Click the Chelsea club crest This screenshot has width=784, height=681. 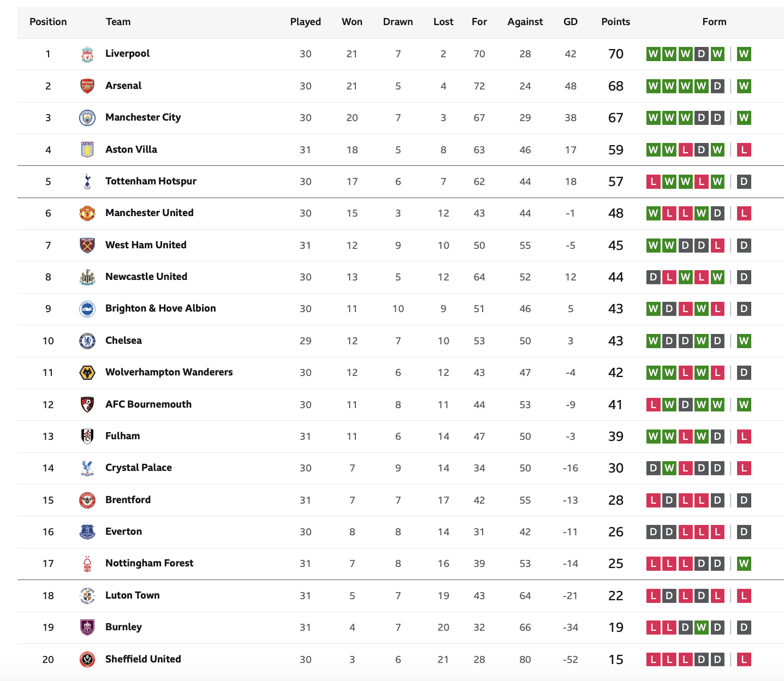click(87, 340)
